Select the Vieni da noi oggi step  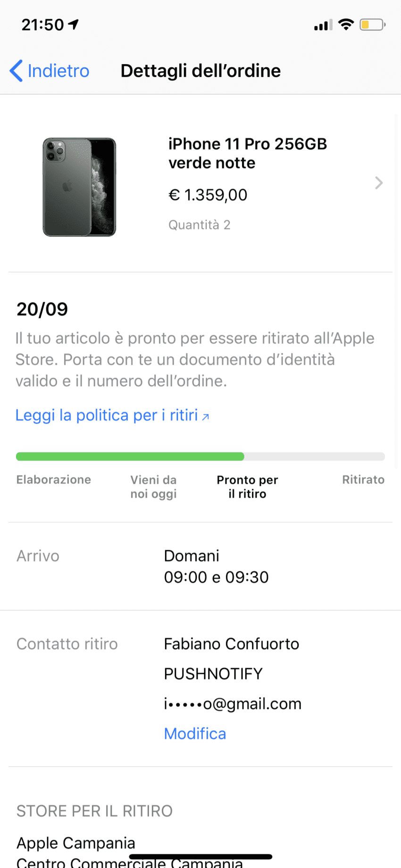pyautogui.click(x=153, y=487)
